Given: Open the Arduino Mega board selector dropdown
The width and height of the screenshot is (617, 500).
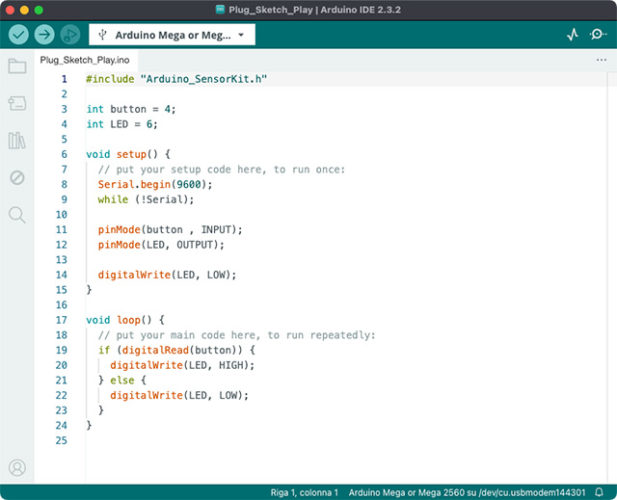Looking at the screenshot, I should click(x=172, y=35).
